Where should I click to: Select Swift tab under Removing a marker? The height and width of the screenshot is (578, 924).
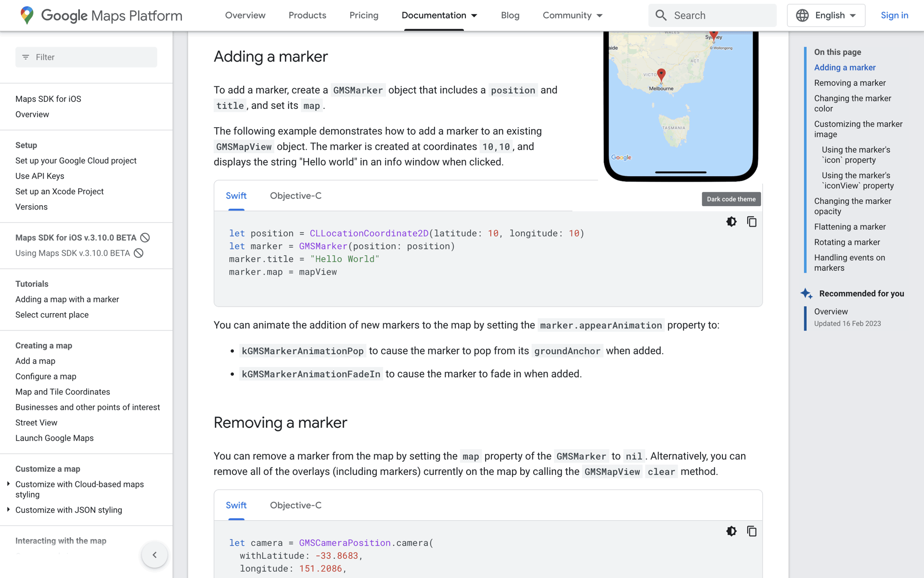[x=236, y=505]
